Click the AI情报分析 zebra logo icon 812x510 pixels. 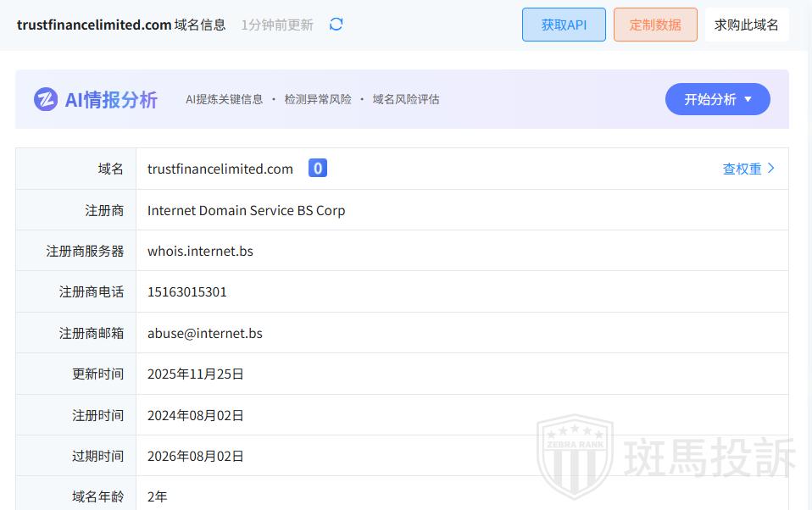46,99
